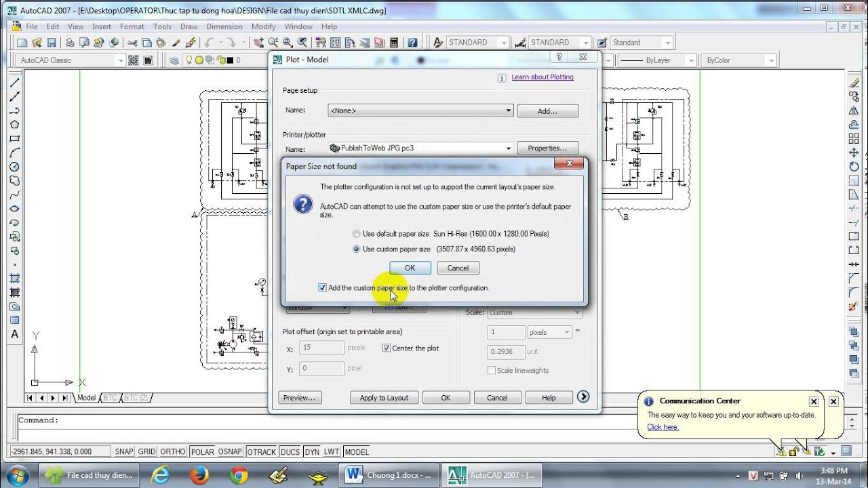The width and height of the screenshot is (868, 488).
Task: Select Use custom paper size option
Action: click(x=357, y=249)
